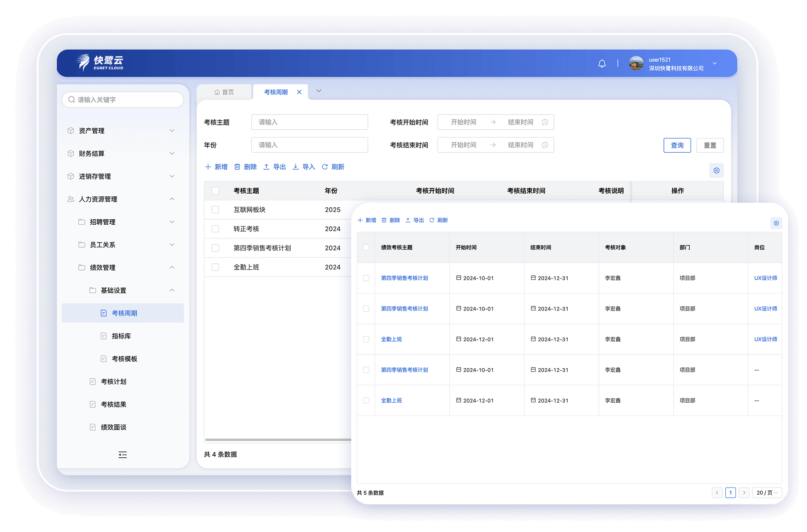Open 指标库 in the sidebar

(122, 336)
